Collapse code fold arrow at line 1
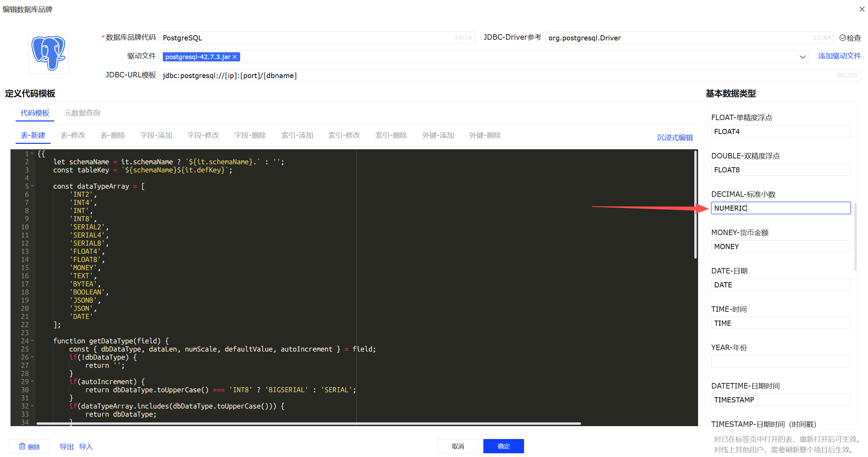The height and width of the screenshot is (457, 868). pos(32,153)
